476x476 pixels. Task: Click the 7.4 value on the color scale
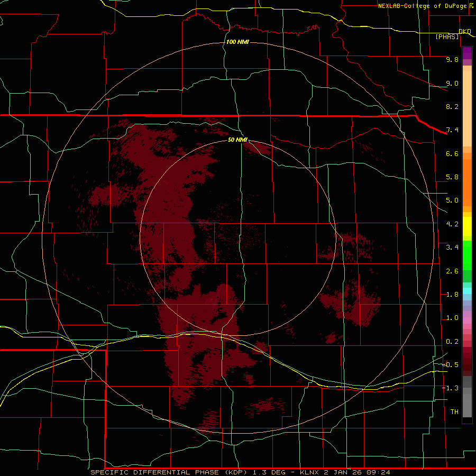point(452,130)
